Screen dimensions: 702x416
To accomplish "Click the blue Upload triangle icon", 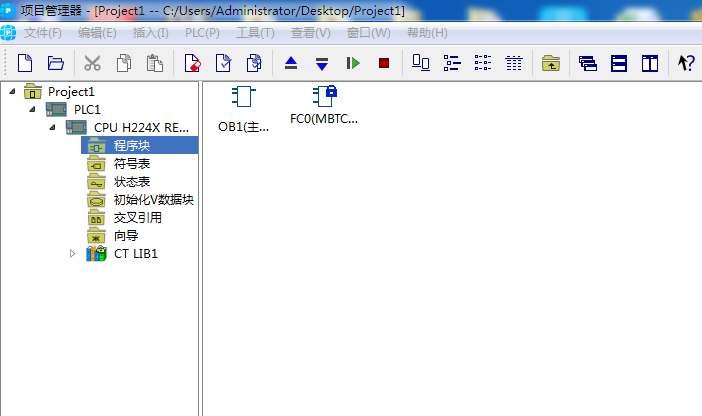I will 291,63.
